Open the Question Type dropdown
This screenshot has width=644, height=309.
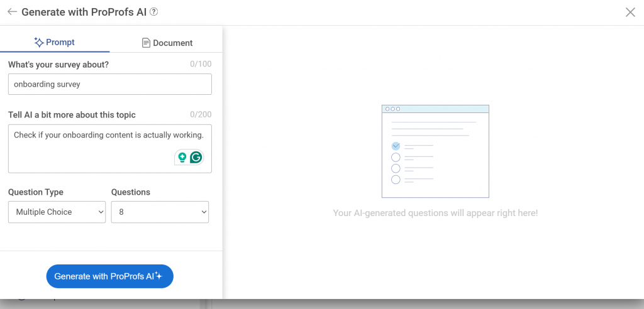pyautogui.click(x=57, y=212)
